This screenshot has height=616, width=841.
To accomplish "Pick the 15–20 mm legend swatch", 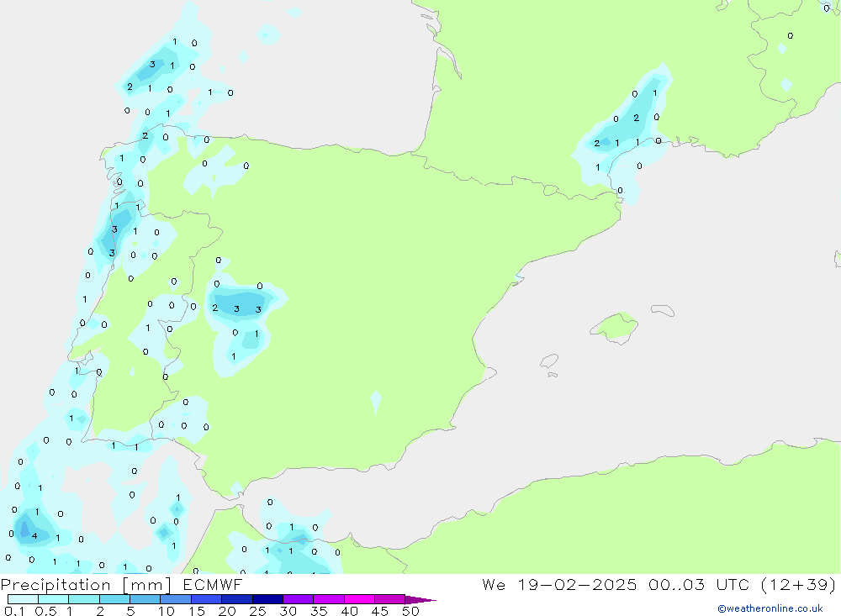I will pyautogui.click(x=207, y=599).
